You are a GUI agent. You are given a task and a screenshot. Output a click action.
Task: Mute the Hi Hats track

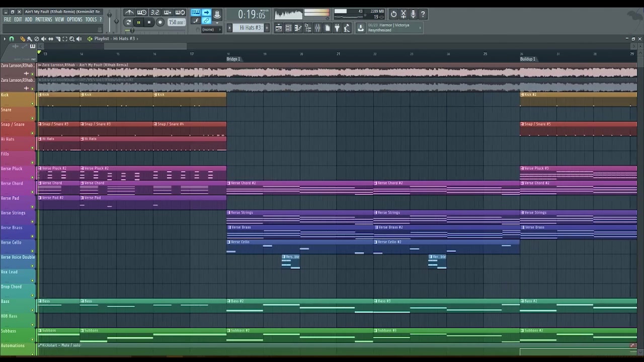click(x=33, y=148)
